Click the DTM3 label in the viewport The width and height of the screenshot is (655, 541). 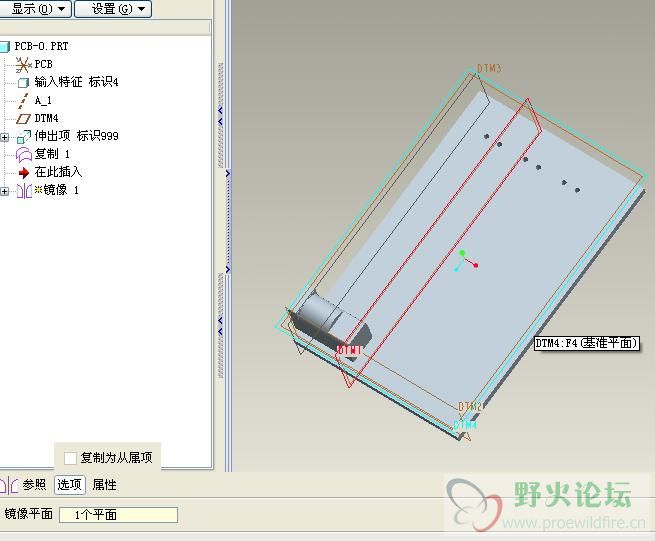pyautogui.click(x=489, y=68)
